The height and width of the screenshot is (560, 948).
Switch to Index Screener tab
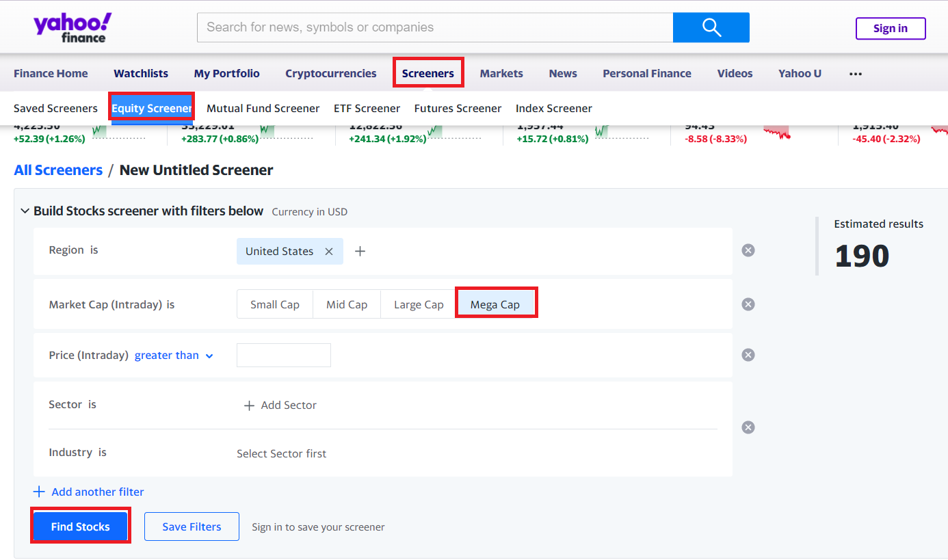[x=554, y=108]
